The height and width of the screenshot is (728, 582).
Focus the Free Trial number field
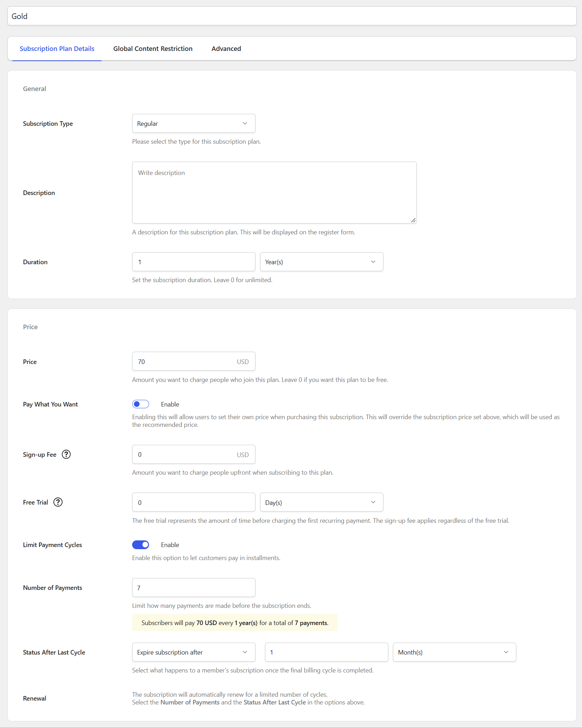click(x=194, y=502)
